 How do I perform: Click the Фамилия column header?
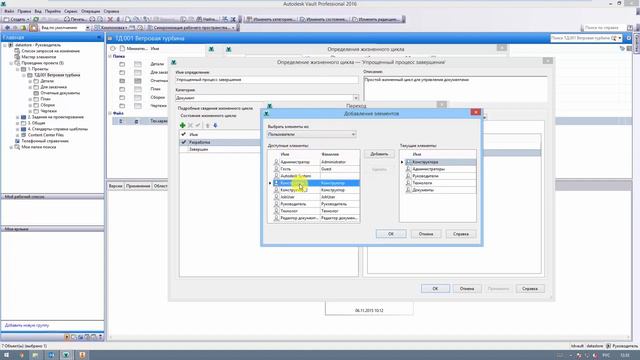(330, 154)
